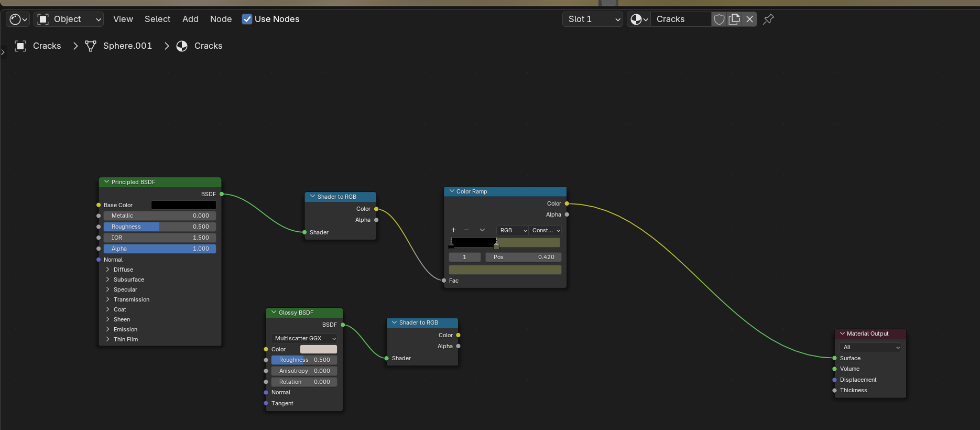Open the Base Color black swatch
Image resolution: width=980 pixels, height=430 pixels.
click(183, 205)
